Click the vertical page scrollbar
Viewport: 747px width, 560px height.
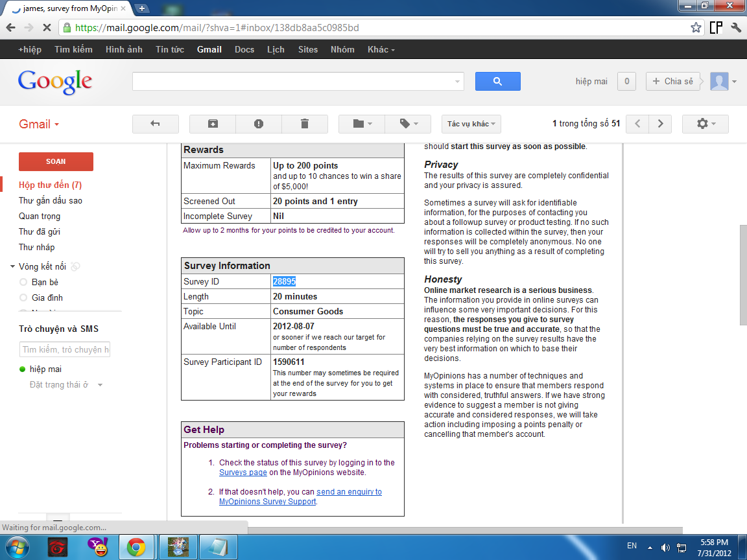pos(743,275)
